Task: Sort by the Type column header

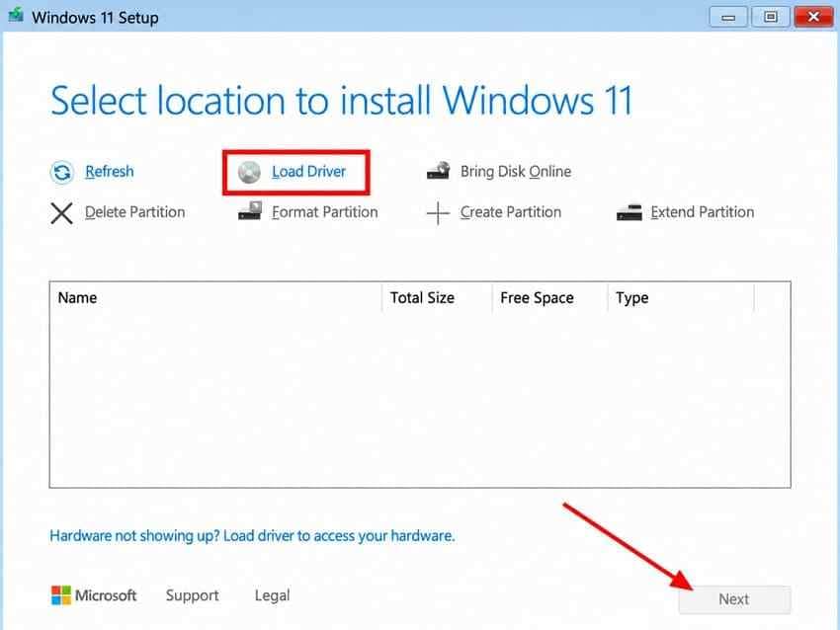Action: (x=681, y=297)
